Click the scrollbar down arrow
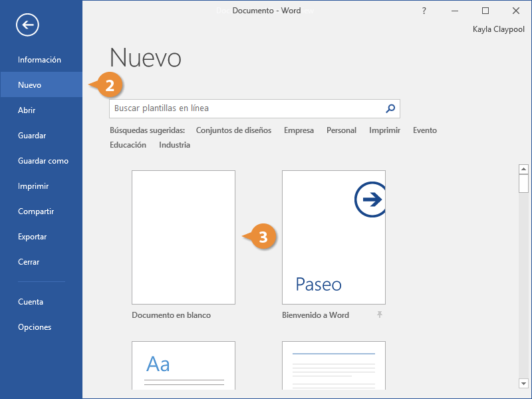 coord(523,384)
